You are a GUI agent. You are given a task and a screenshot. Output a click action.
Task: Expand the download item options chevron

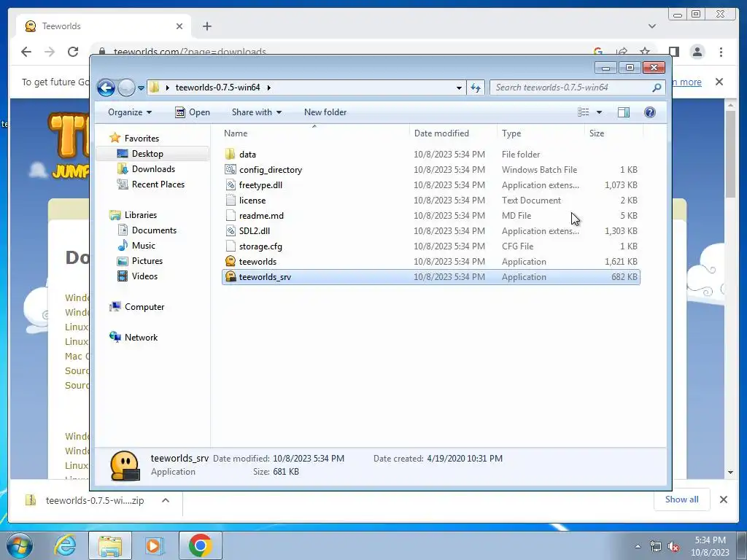click(166, 500)
